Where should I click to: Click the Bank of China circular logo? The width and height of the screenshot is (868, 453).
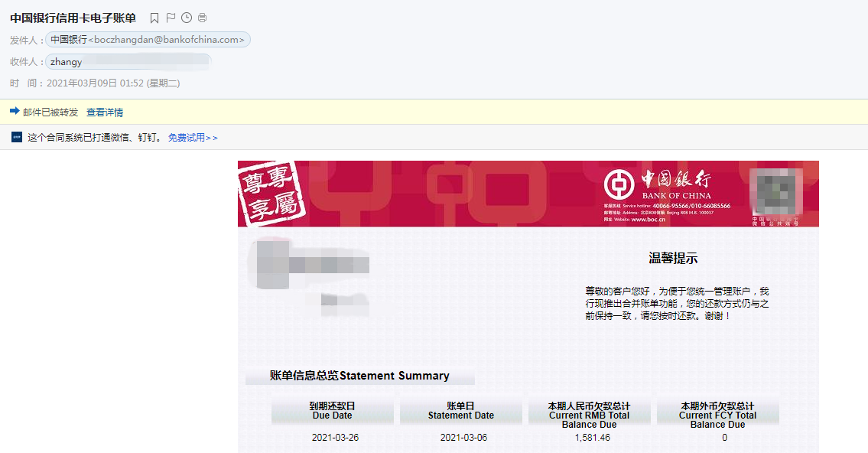tap(619, 184)
